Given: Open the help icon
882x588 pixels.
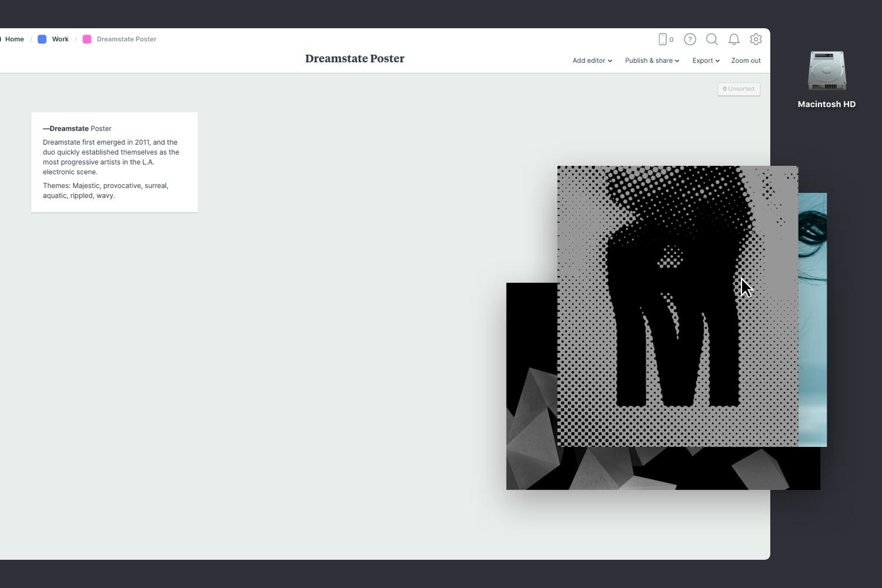Looking at the screenshot, I should pyautogui.click(x=690, y=39).
